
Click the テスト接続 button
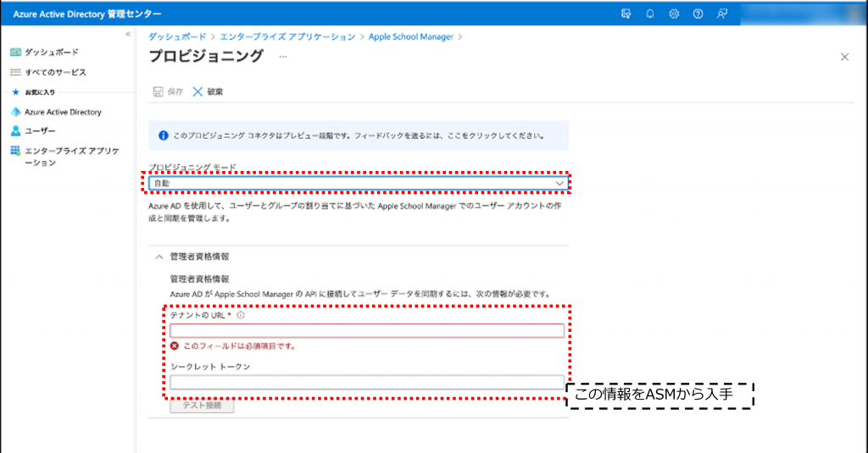click(202, 406)
